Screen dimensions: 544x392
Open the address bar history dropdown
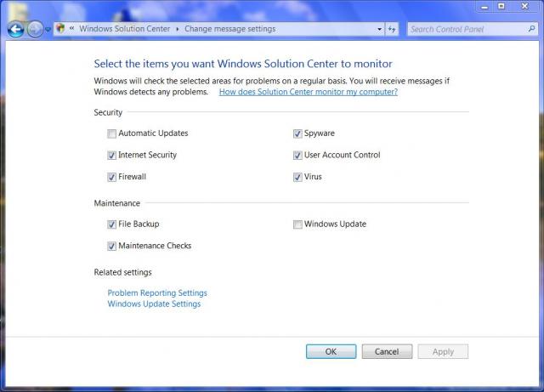(x=379, y=30)
